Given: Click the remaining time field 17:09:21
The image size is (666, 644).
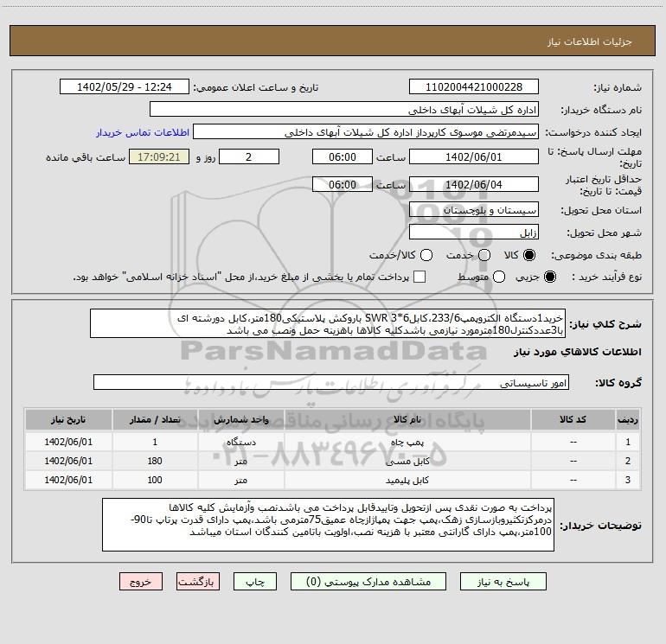Looking at the screenshot, I should (x=159, y=156).
